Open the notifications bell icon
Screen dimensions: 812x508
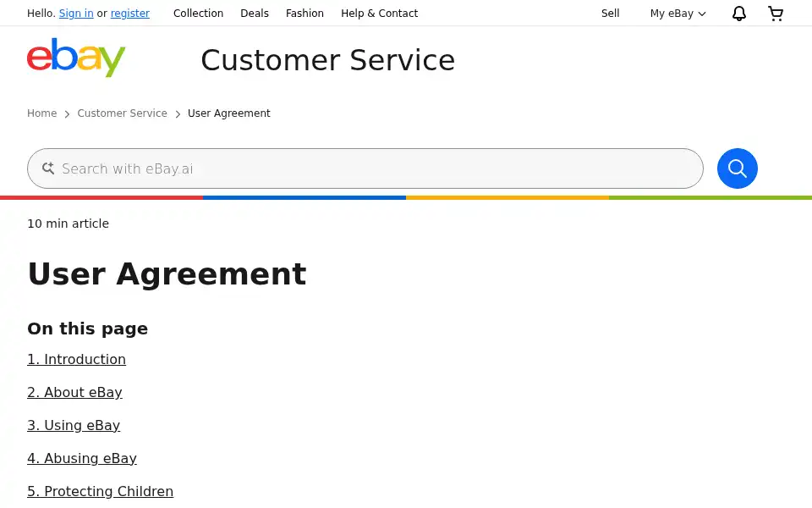739,14
